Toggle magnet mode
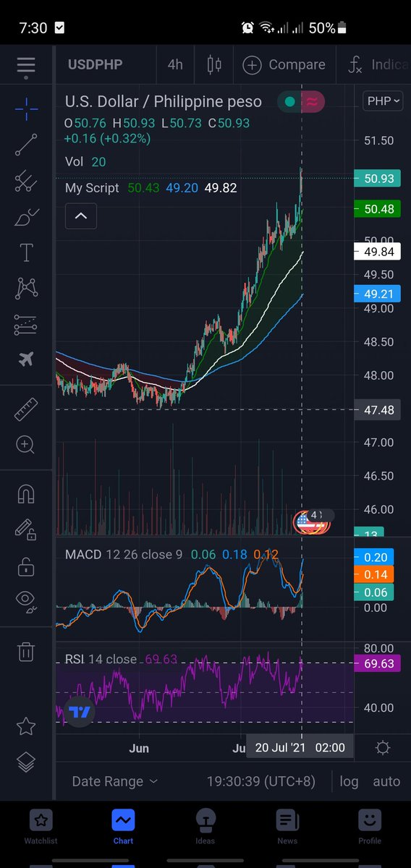 click(26, 495)
